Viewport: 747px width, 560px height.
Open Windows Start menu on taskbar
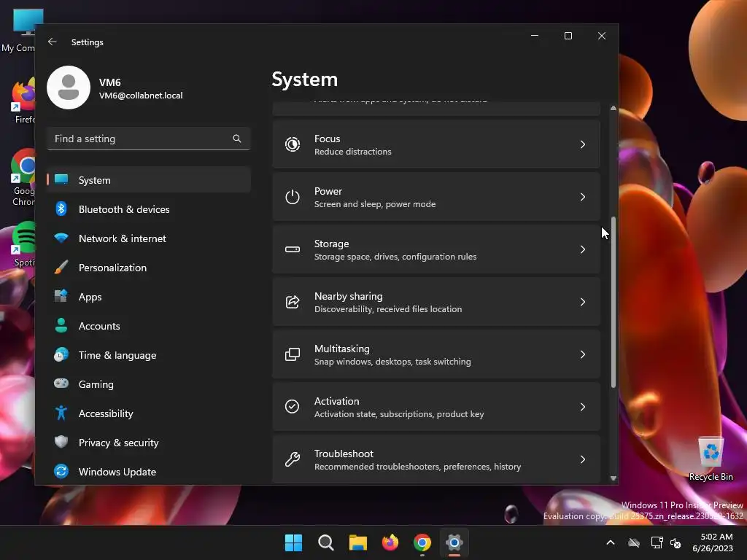293,542
